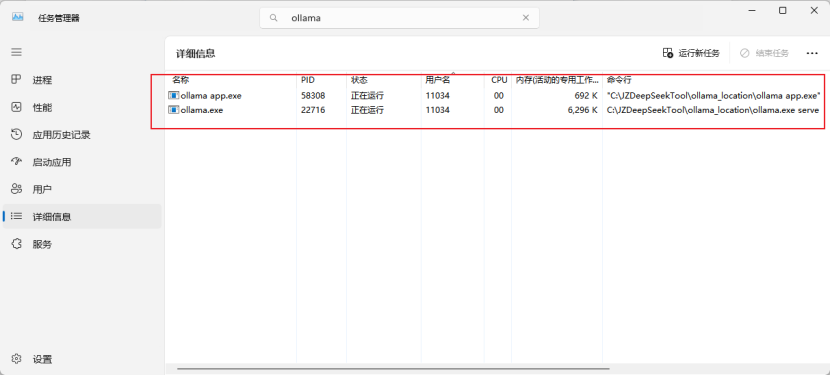Click 结束任务 (End task) button
This screenshot has height=375, width=830.
click(764, 53)
